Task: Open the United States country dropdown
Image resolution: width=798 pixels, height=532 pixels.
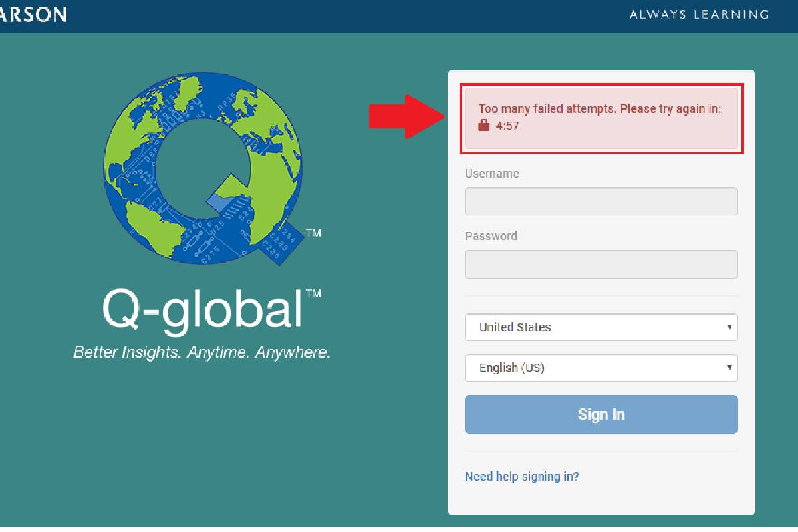Action: pos(601,327)
